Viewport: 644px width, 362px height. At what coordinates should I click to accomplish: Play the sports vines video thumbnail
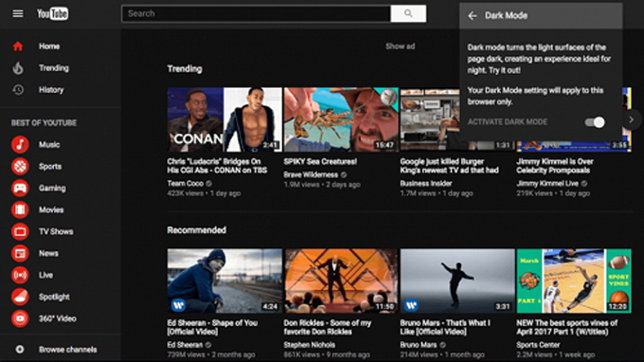click(574, 281)
